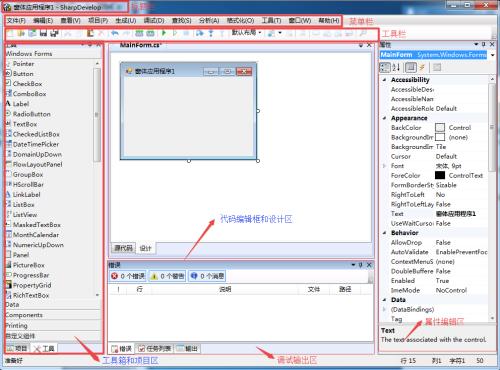Switch to the 项目 project pane tab

[17, 349]
